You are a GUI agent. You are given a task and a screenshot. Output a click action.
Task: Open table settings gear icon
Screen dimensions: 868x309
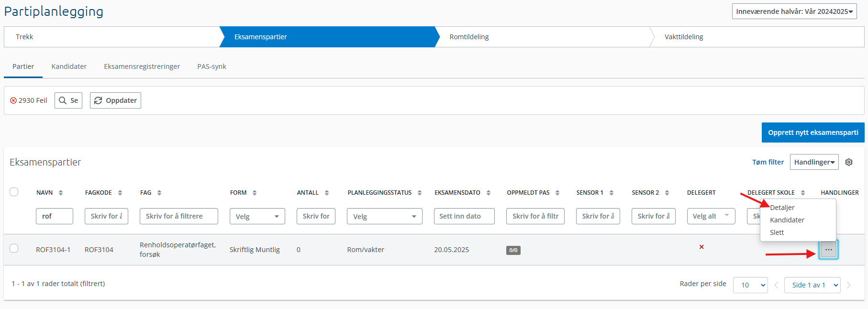pyautogui.click(x=849, y=162)
